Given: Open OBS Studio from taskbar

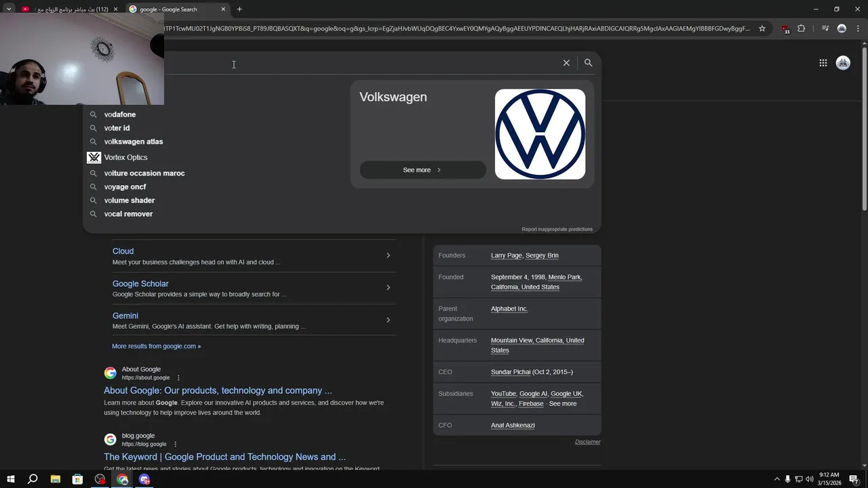Looking at the screenshot, I should (100, 479).
